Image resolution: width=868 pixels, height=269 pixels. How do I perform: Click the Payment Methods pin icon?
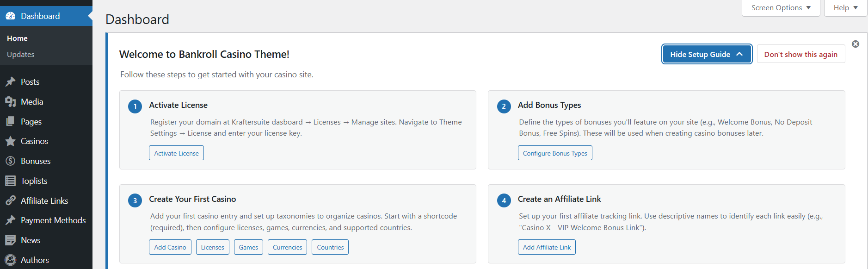(x=11, y=220)
